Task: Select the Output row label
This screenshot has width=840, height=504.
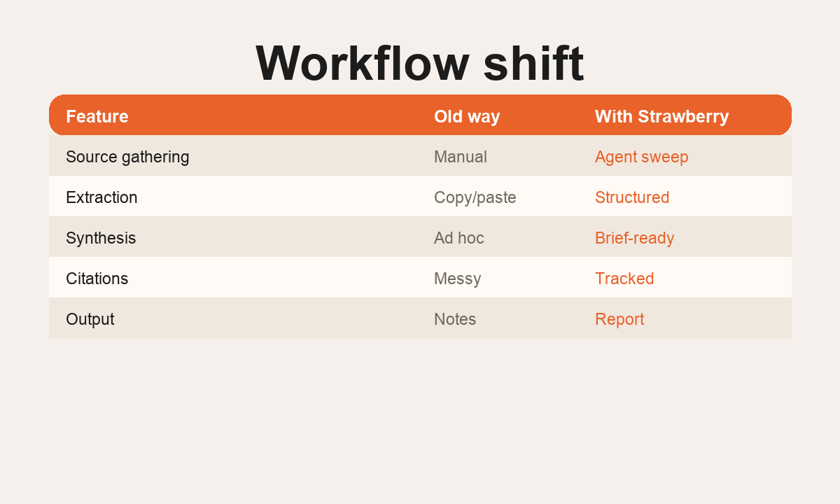Action: click(x=90, y=319)
